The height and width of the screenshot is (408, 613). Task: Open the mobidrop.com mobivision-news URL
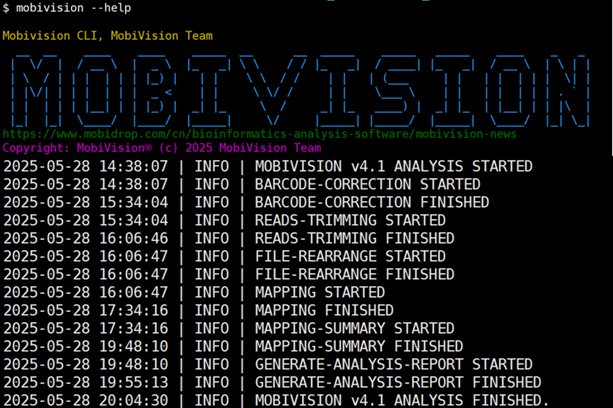[x=260, y=134]
